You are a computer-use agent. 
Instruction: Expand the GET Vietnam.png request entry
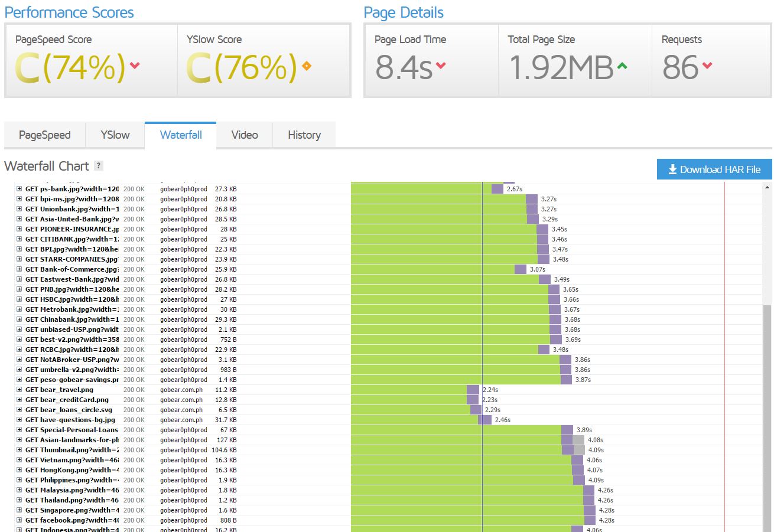(19, 460)
